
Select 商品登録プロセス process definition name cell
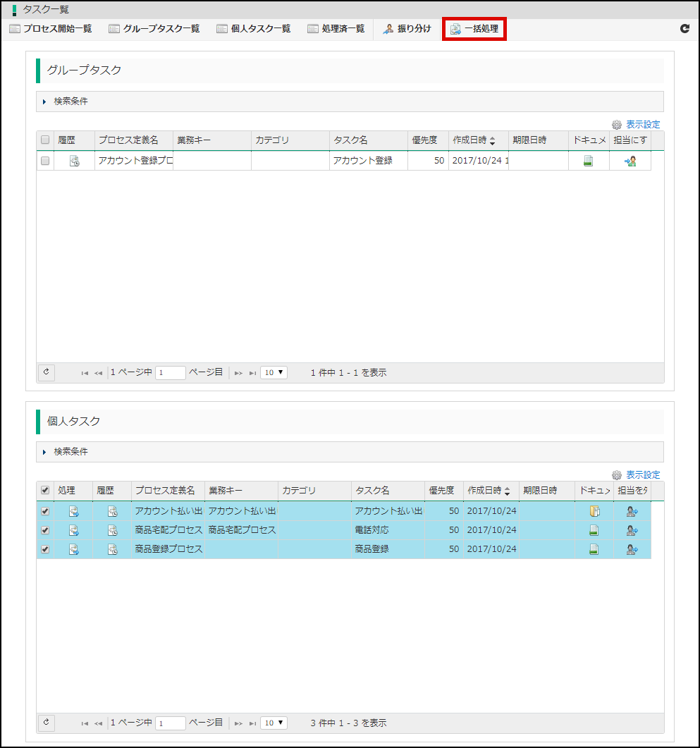click(x=168, y=549)
